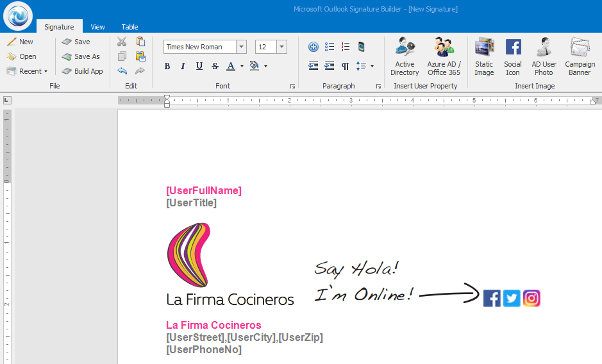Viewport: 602px width, 364px height.
Task: Open the font color dropdown arrow
Action: (242, 67)
